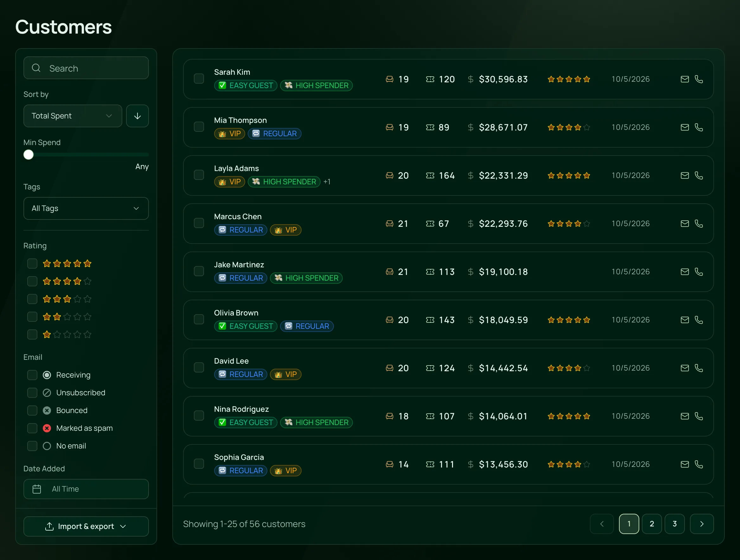Click the previous page arrow
Image resolution: width=740 pixels, height=560 pixels.
pos(602,524)
